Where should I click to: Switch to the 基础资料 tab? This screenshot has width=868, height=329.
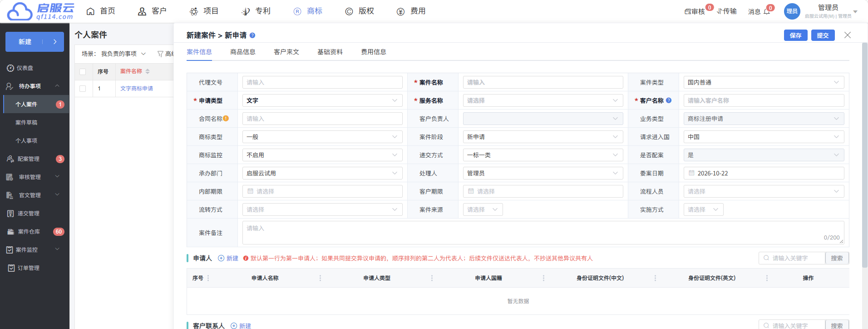pos(330,52)
